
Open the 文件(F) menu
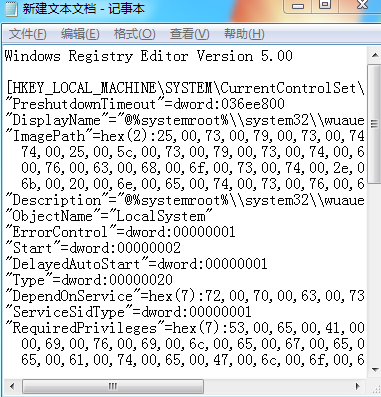(x=27, y=34)
